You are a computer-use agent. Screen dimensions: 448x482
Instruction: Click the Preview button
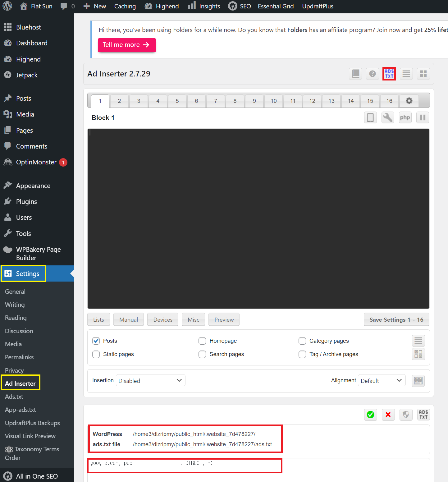pyautogui.click(x=224, y=319)
